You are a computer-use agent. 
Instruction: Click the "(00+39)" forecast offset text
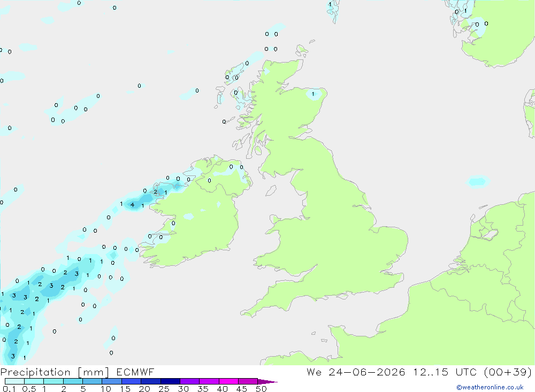508,372
